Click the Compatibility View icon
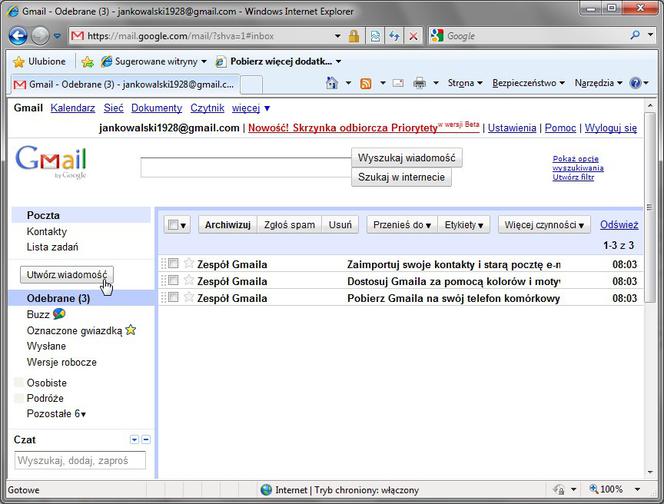Screen dimensions: 664x504 [375, 36]
